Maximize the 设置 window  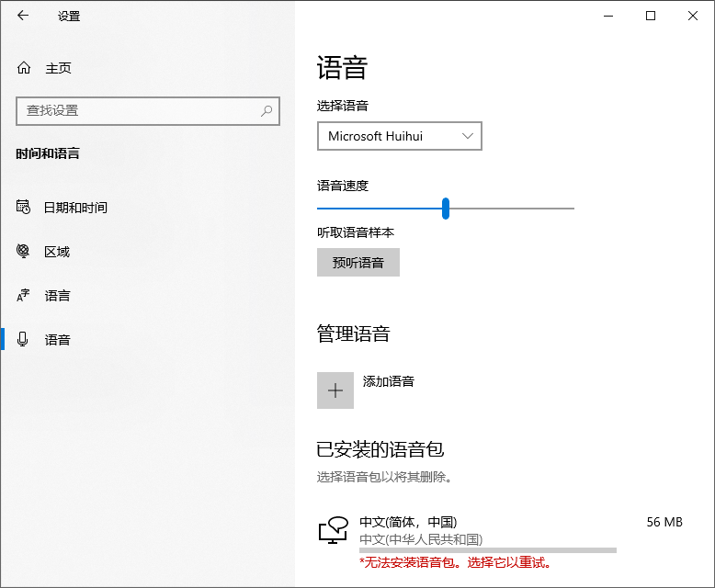651,16
